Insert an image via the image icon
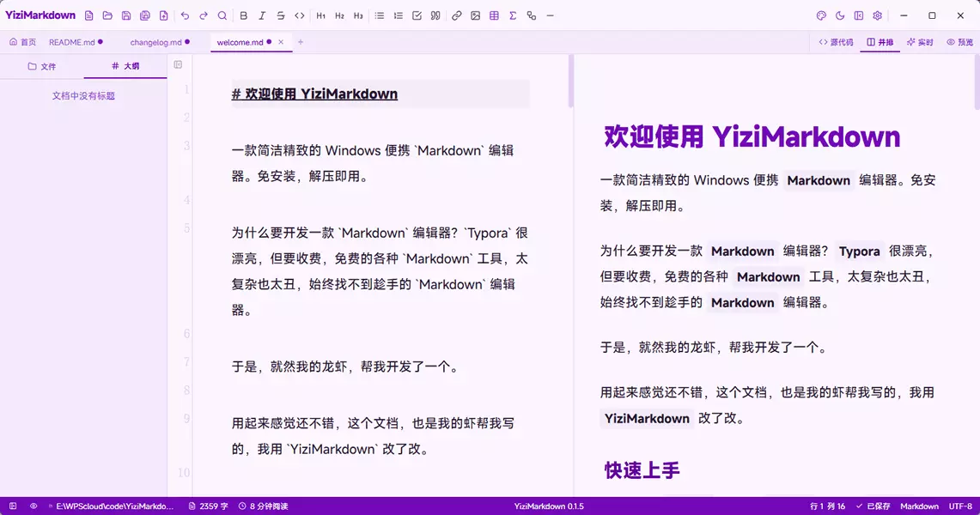The width and height of the screenshot is (980, 515). click(x=476, y=15)
